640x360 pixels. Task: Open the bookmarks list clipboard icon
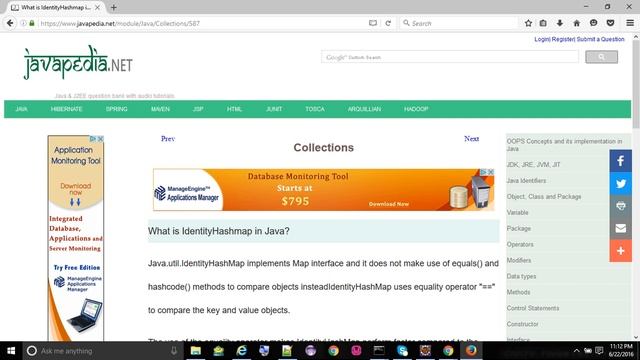pyautogui.click(x=543, y=23)
